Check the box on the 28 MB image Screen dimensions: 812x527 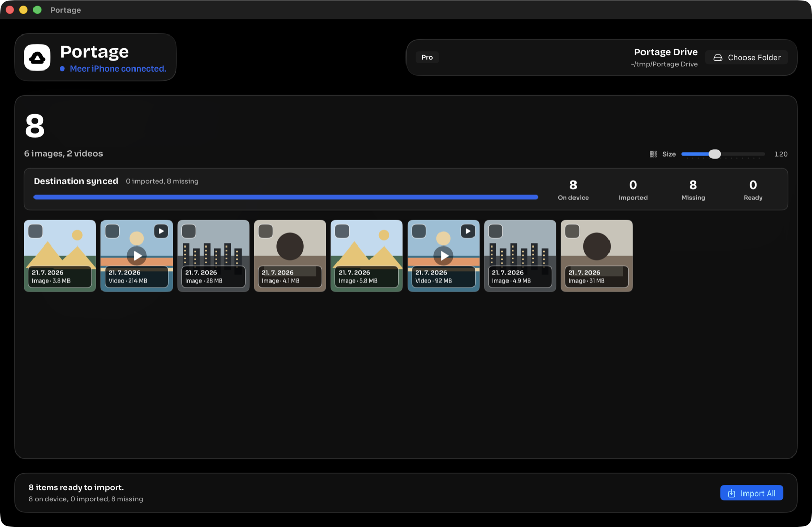click(189, 231)
